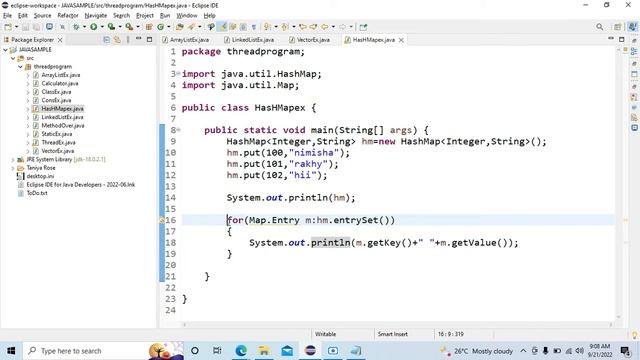640x360 pixels.
Task: Open the Refactor menu
Action: [68, 16]
